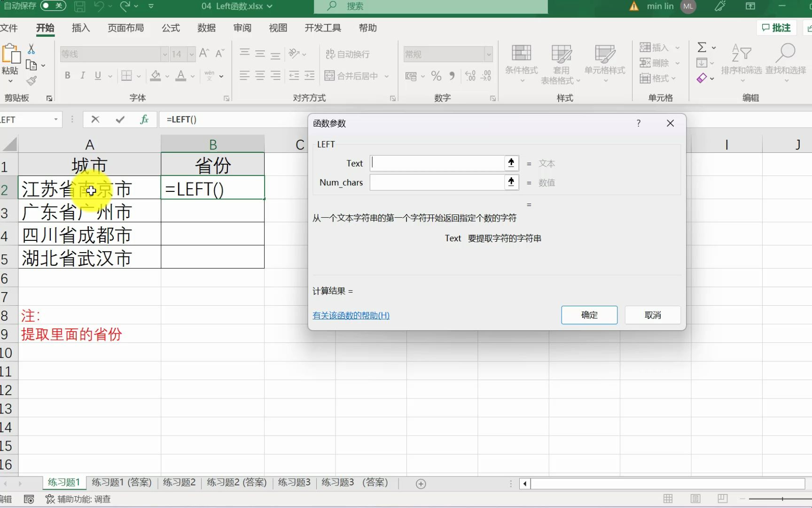Open the 插入 Insert ribbon tab
812x508 pixels.
[x=81, y=28]
